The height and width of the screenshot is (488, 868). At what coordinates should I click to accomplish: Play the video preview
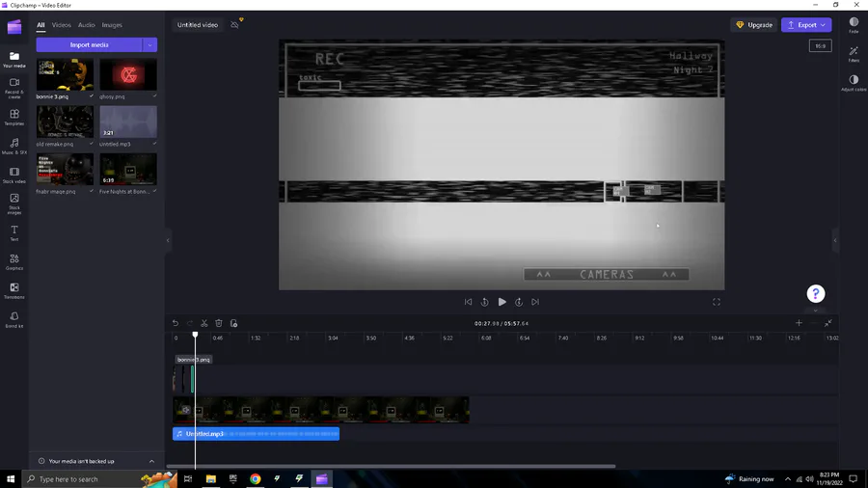[502, 302]
